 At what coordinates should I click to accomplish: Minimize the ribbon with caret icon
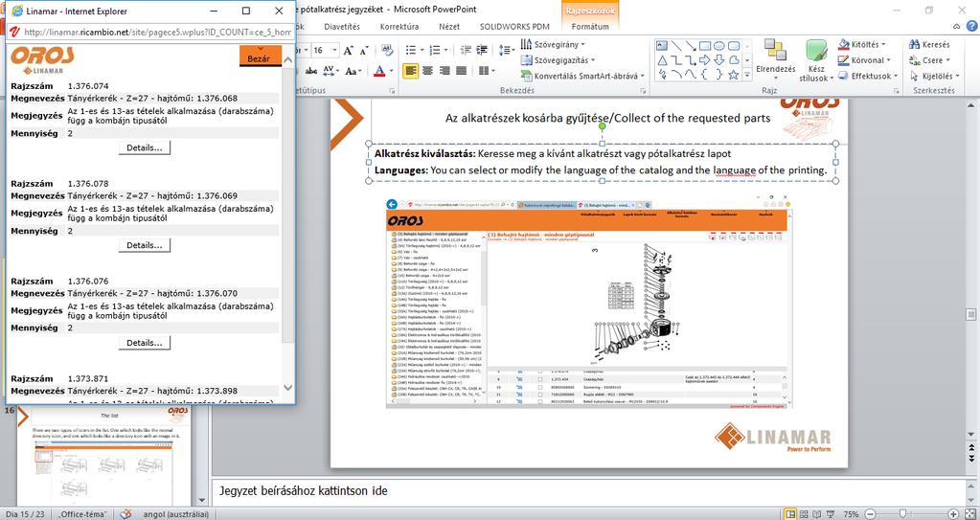[x=957, y=27]
